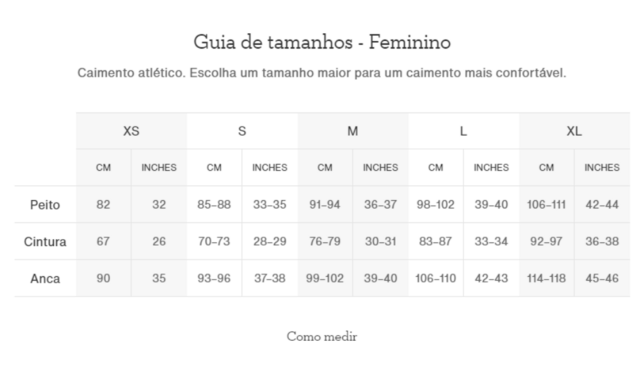
Task: Select the S size column header
Action: point(242,131)
